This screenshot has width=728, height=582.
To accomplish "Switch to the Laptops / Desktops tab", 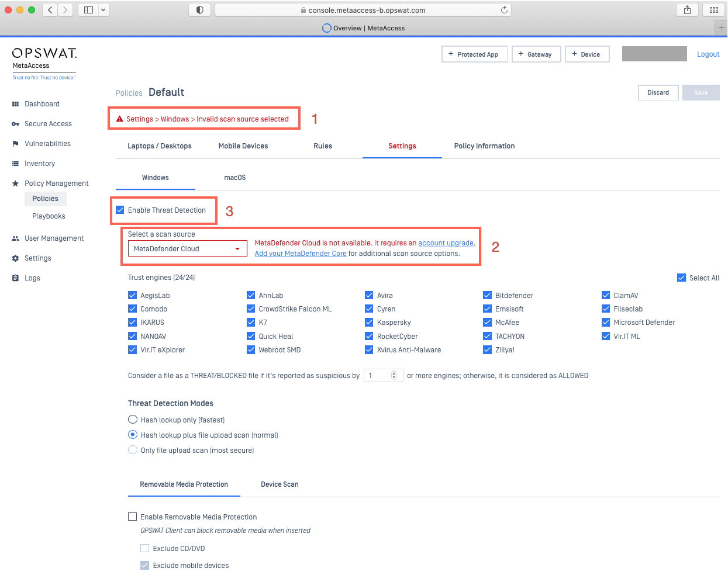I will 160,146.
